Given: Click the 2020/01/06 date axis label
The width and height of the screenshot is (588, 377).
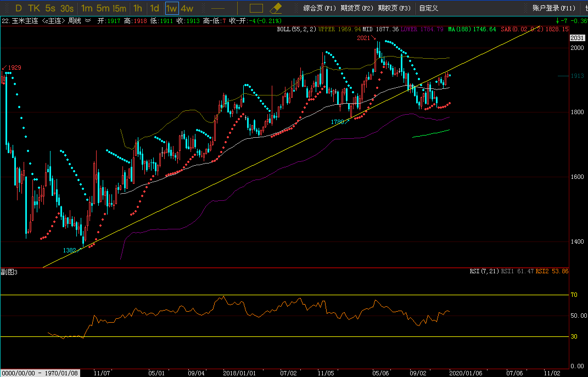Looking at the screenshot, I should 466,373.
